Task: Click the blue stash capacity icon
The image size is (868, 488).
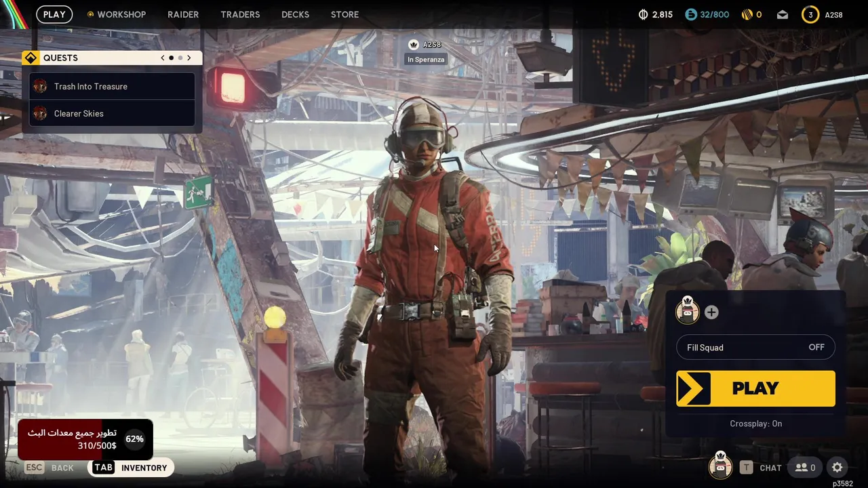Action: coord(691,14)
